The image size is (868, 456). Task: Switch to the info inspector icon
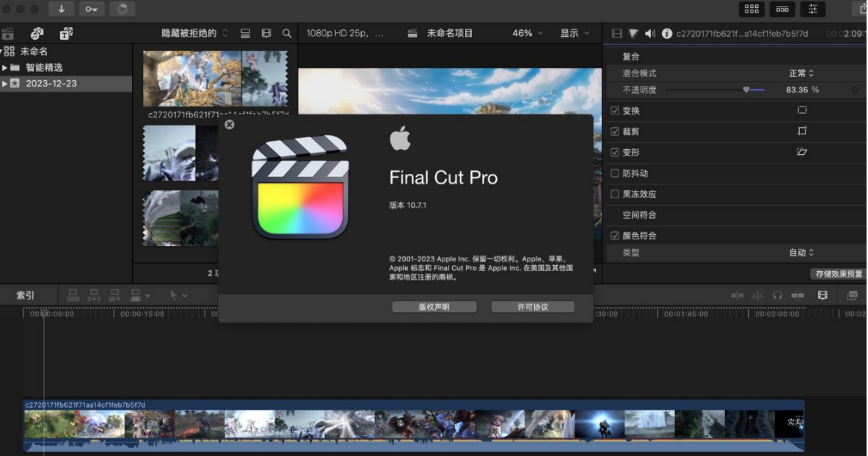tap(667, 34)
